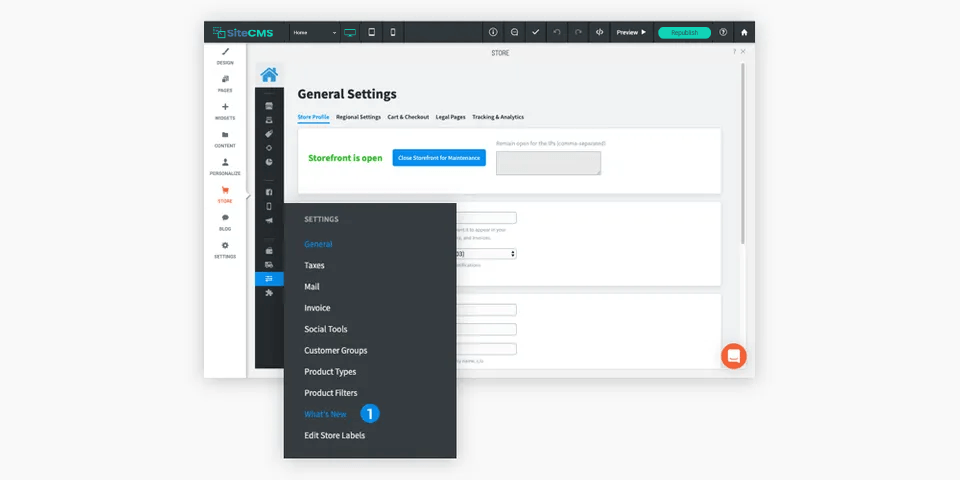This screenshot has width=960, height=480.
Task: Click the allowed IPs text area
Action: (549, 163)
